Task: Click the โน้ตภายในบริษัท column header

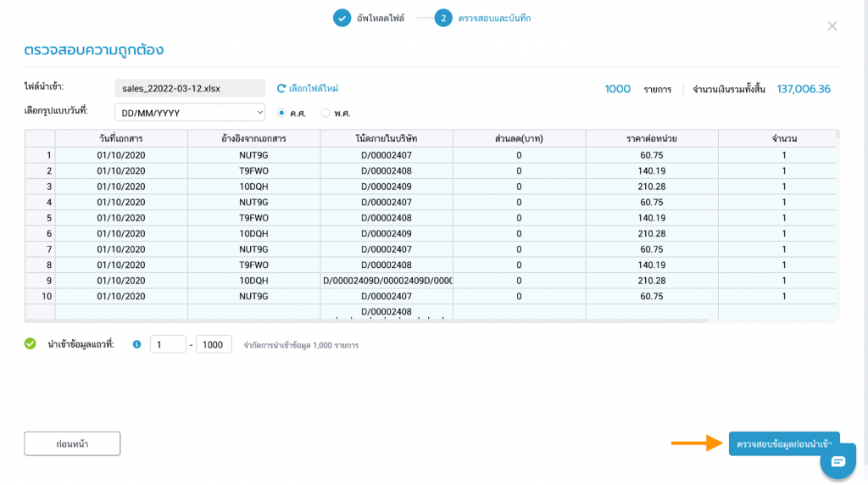Action: click(387, 138)
